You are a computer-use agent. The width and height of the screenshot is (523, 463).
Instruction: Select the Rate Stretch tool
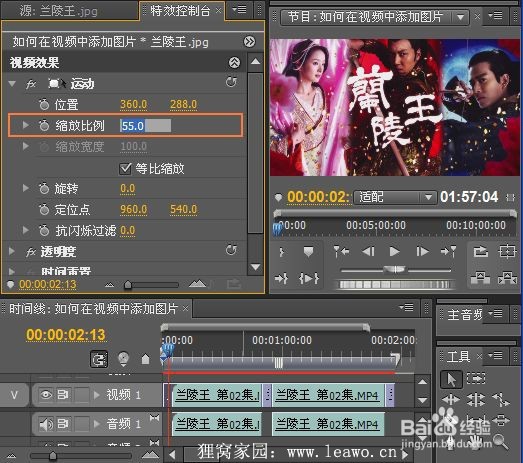pos(501,399)
